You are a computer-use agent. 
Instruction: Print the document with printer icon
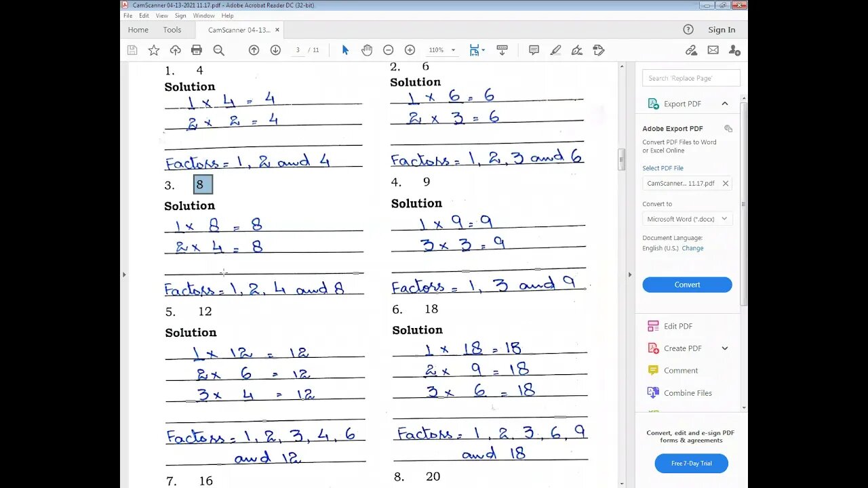pyautogui.click(x=197, y=50)
